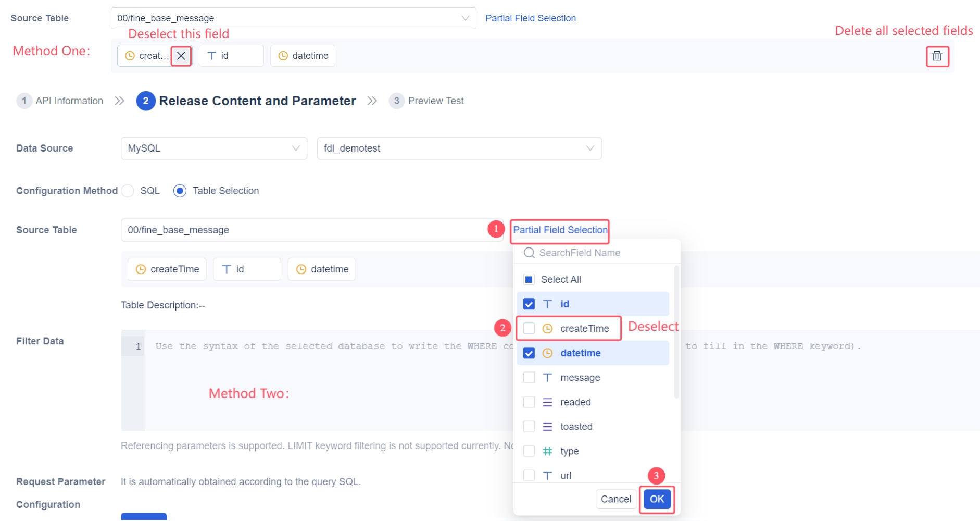Uncheck the datetime field checkbox

point(529,353)
